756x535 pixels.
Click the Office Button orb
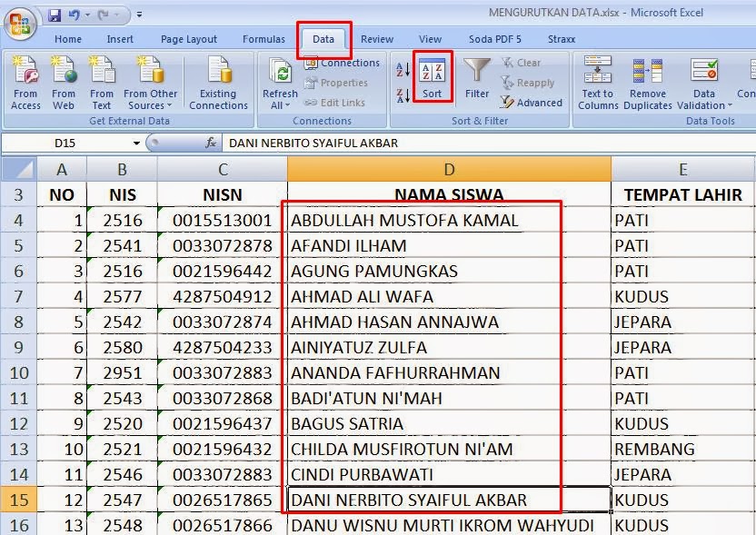point(20,23)
